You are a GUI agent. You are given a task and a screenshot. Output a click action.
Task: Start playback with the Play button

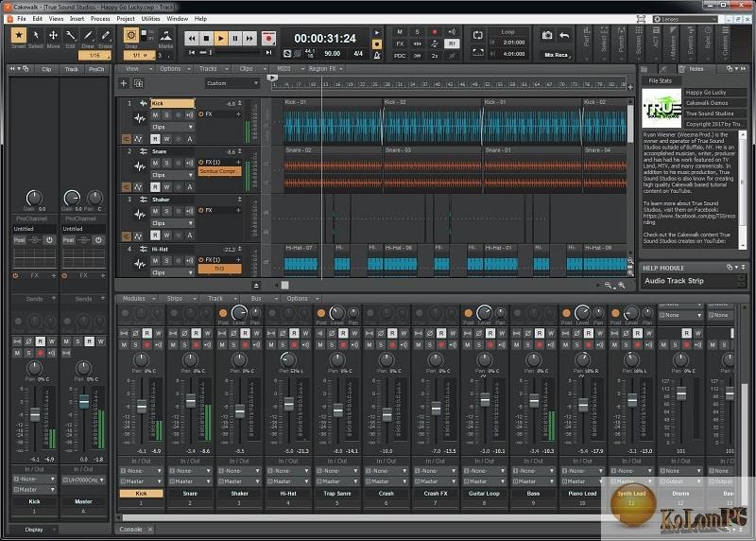click(221, 38)
